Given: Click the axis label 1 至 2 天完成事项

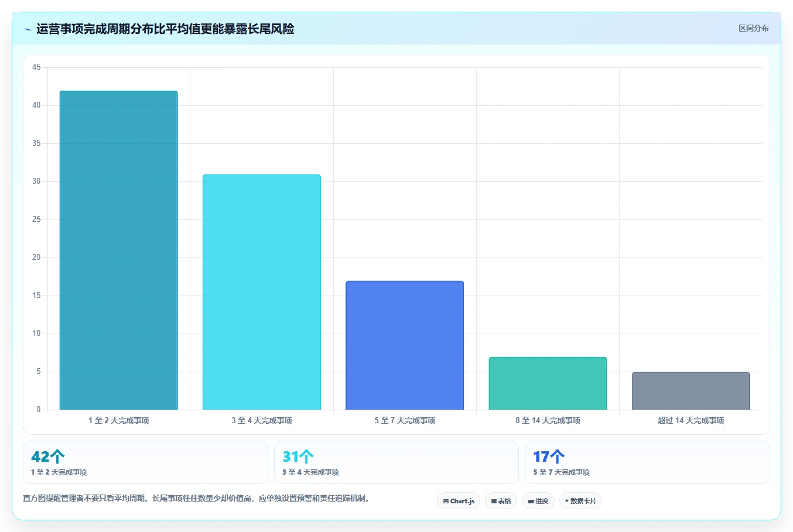Looking at the screenshot, I should (118, 420).
